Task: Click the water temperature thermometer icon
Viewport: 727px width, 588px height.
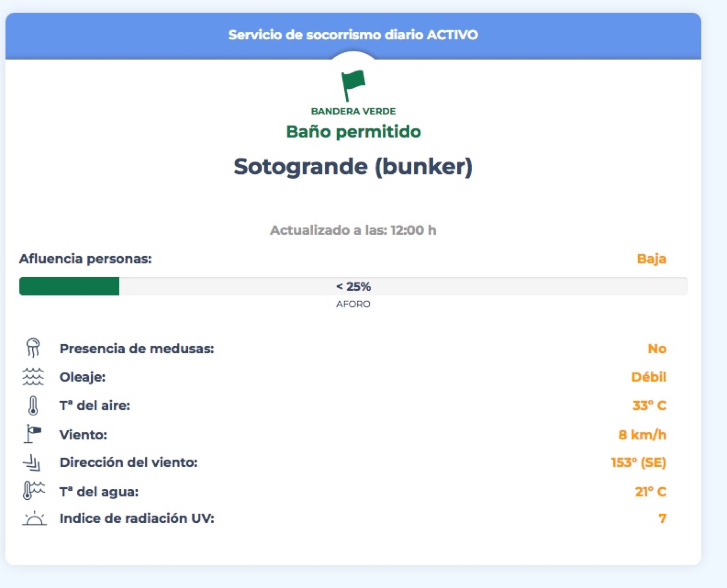Action: 34,491
